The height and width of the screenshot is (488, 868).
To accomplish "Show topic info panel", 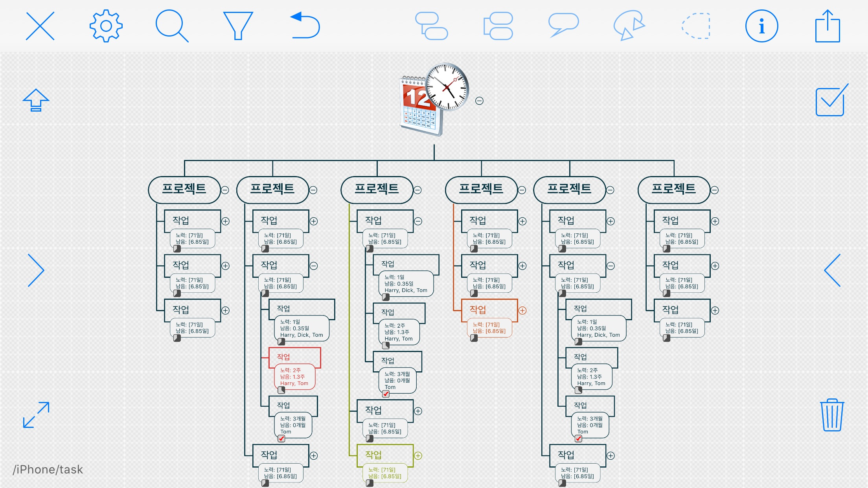I will tap(761, 25).
